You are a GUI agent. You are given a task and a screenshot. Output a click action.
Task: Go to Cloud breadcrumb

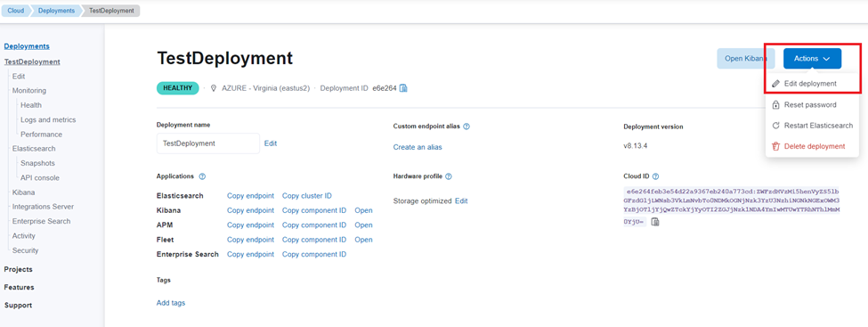(15, 11)
